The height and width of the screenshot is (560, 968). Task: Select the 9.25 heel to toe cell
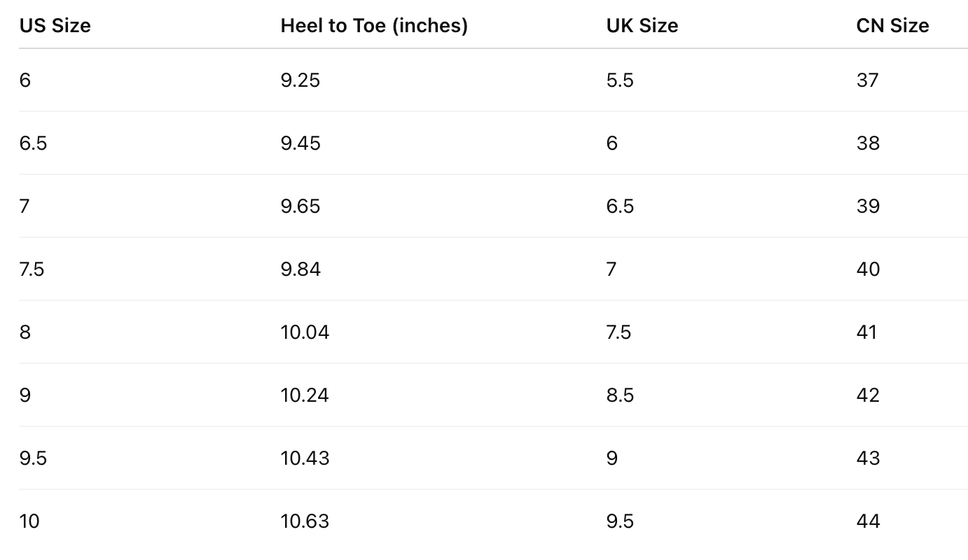coord(300,80)
